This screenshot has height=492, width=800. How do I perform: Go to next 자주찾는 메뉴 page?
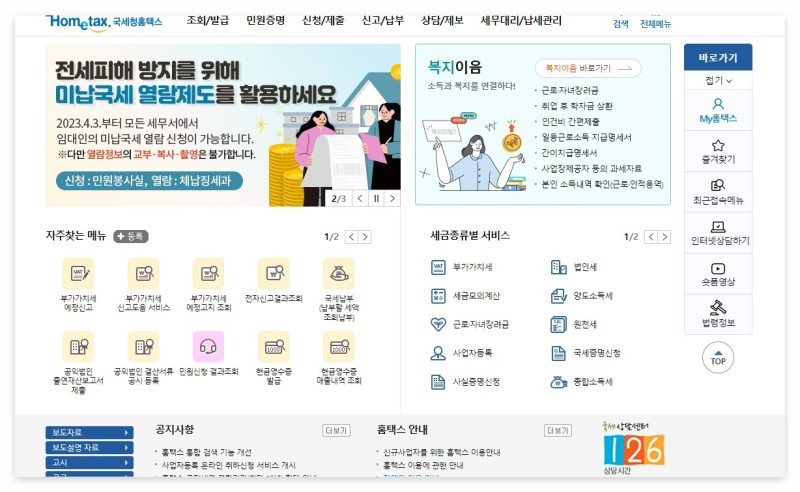point(365,237)
